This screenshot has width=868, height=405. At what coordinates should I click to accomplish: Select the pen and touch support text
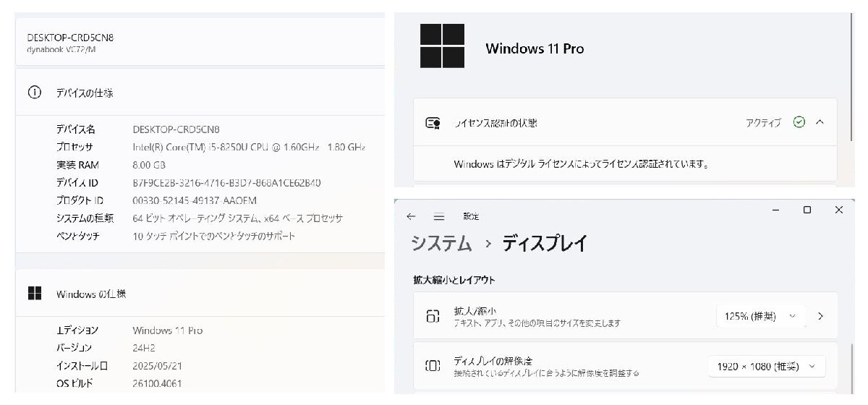214,236
